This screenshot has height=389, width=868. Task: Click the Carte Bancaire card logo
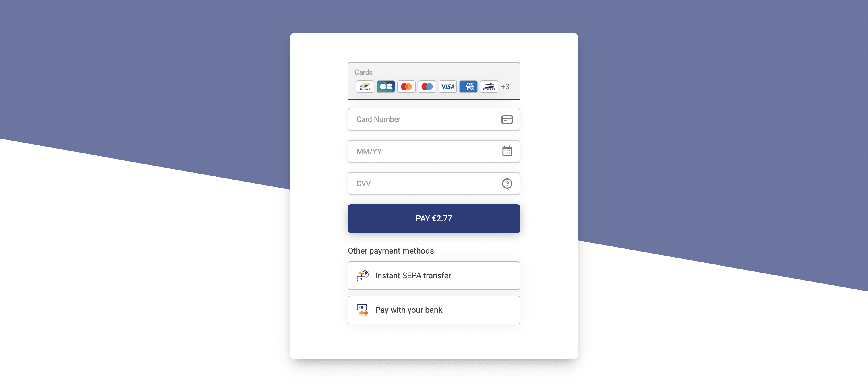click(x=385, y=86)
